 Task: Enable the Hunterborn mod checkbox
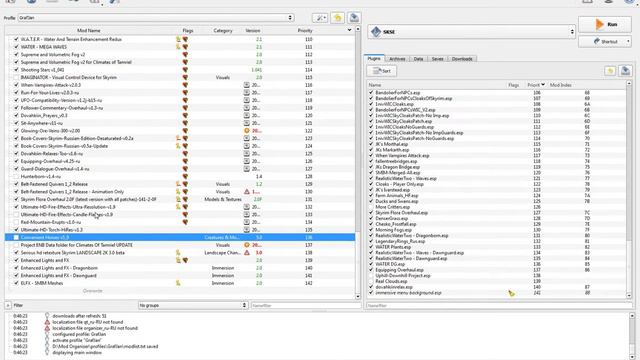16,176
